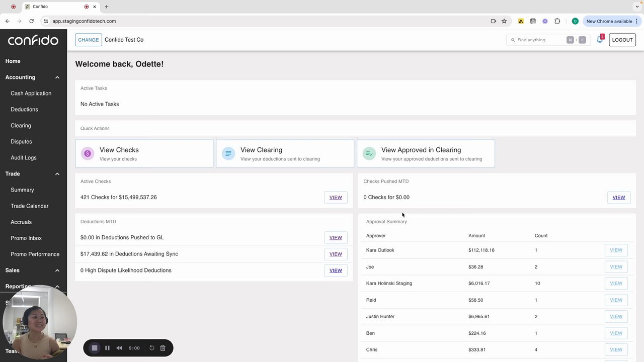Image resolution: width=644 pixels, height=362 pixels.
Task: Open Promo Inbox
Action: (x=26, y=238)
